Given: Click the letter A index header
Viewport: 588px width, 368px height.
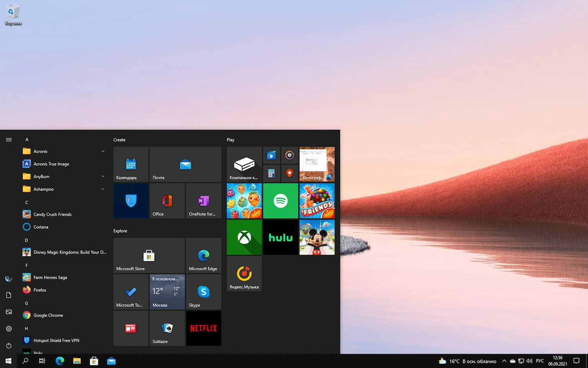Looking at the screenshot, I should pyautogui.click(x=27, y=140).
